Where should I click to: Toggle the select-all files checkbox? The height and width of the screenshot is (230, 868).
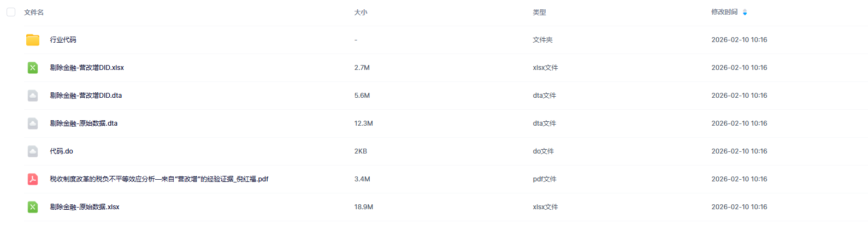point(11,12)
